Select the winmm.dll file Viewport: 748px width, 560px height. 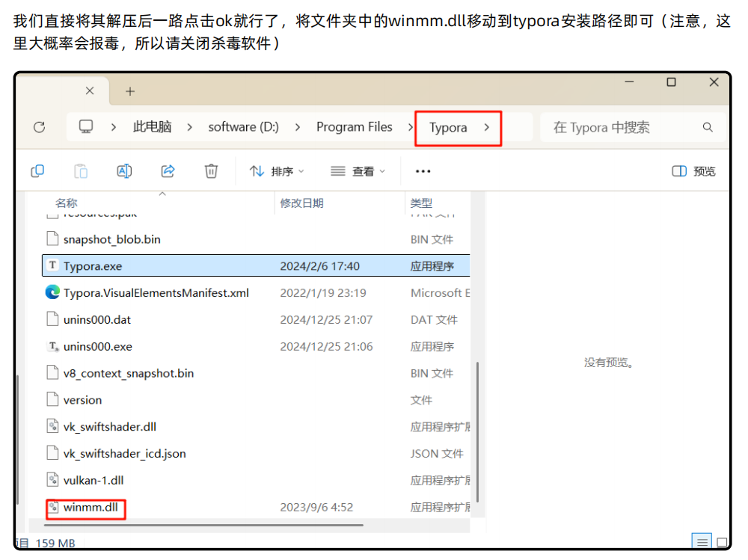click(x=91, y=507)
